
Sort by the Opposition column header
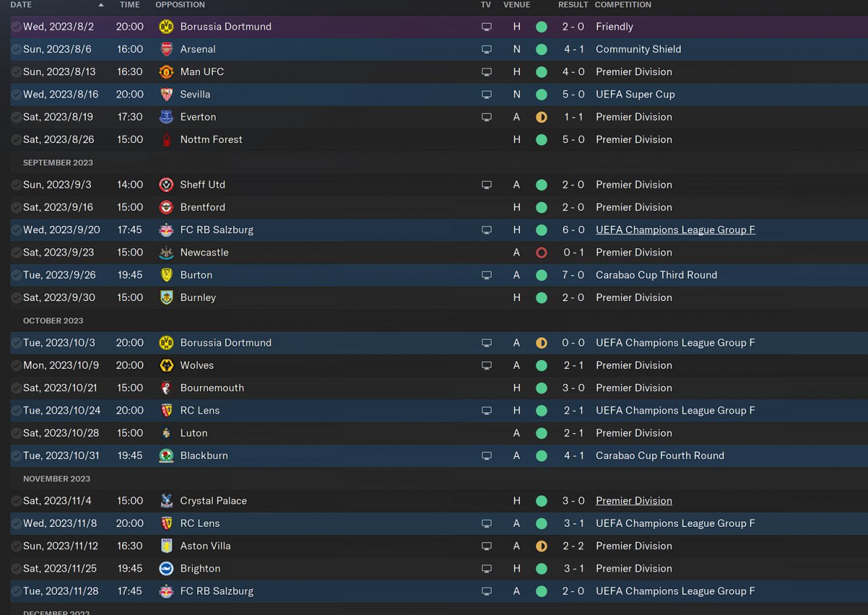pyautogui.click(x=180, y=5)
